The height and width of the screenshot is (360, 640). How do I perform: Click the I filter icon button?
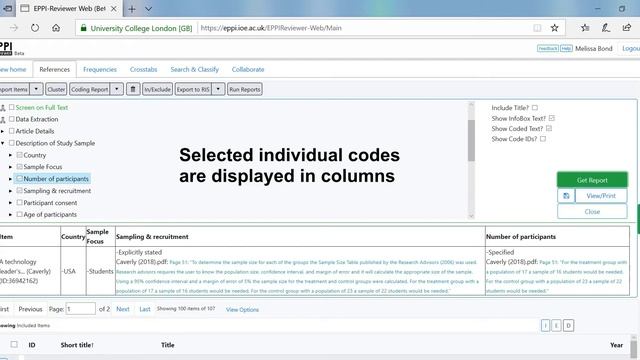545,325
